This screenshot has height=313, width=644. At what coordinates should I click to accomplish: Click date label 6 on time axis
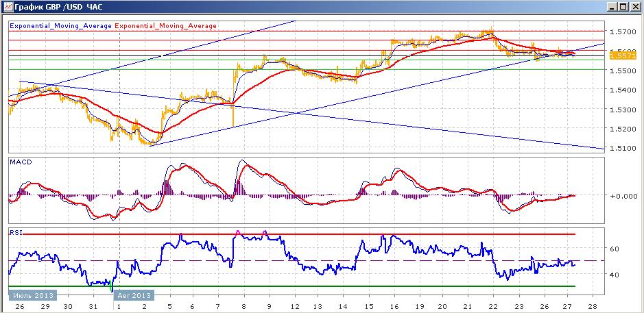click(193, 306)
